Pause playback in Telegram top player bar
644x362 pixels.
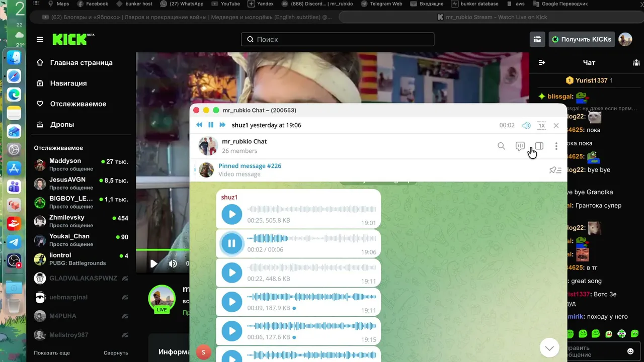(211, 125)
